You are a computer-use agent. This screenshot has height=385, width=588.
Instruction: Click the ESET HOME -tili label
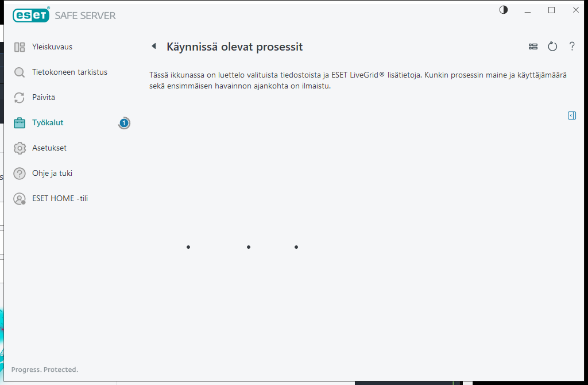tap(60, 198)
